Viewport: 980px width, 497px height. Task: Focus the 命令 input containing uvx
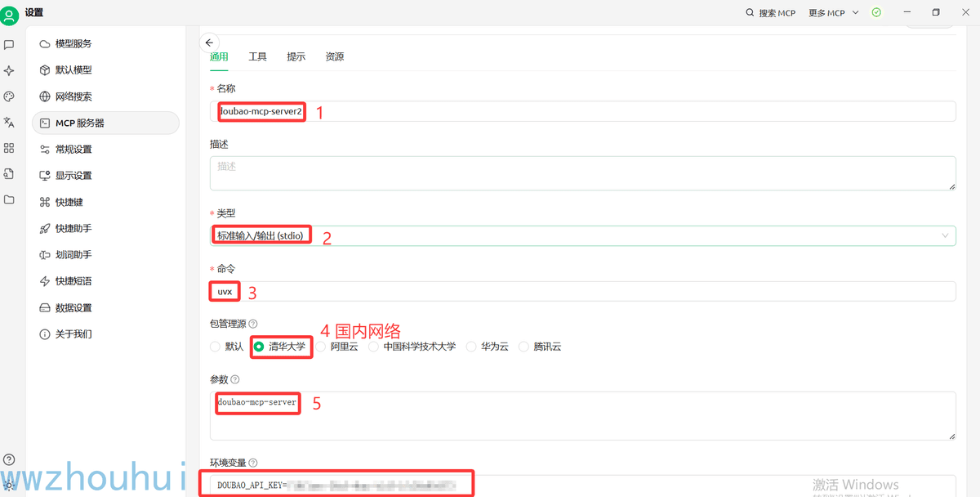point(583,291)
